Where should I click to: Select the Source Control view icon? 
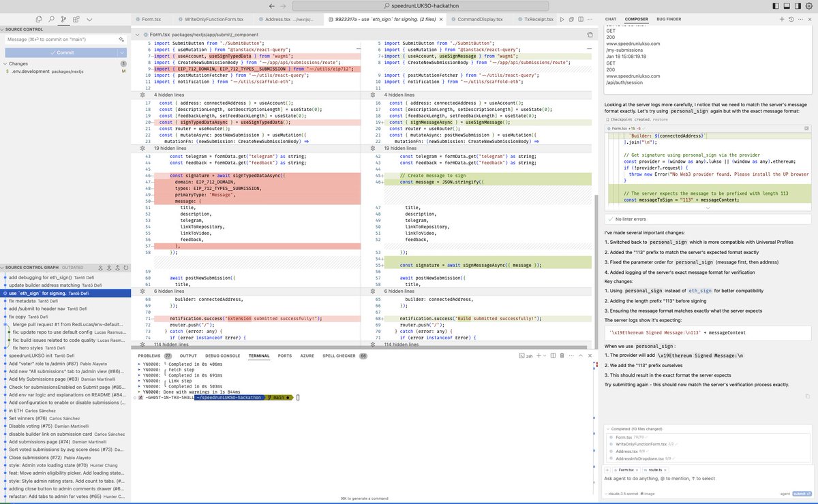[64, 20]
